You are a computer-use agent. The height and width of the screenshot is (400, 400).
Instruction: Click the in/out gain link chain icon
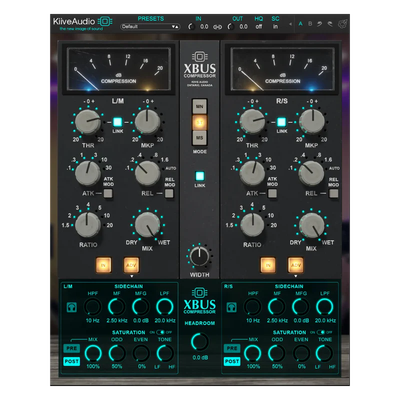(217, 27)
